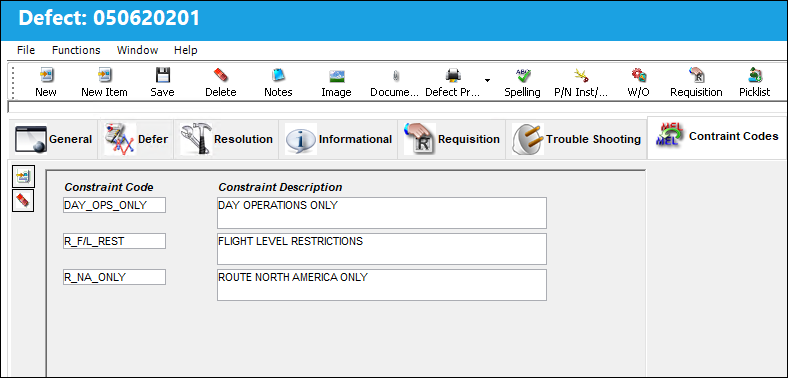Click the Constraint Code column header
788x378 pixels.
point(109,187)
